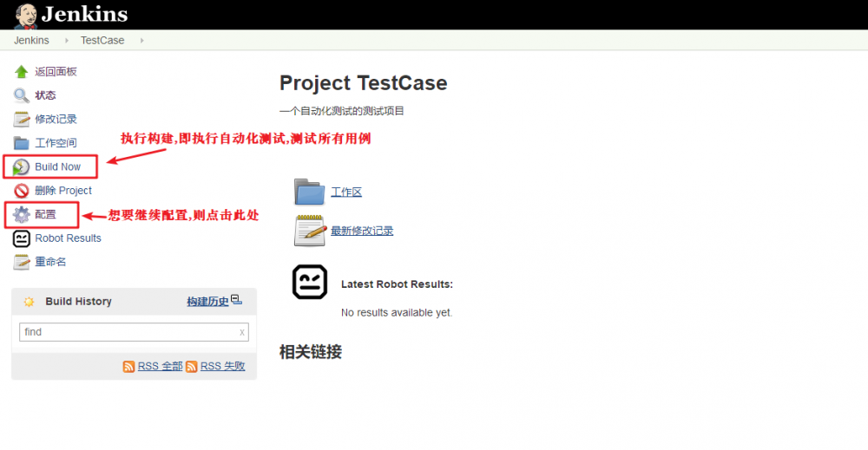Open the TestCase breadcrumb link
The width and height of the screenshot is (868, 450).
[x=102, y=41]
